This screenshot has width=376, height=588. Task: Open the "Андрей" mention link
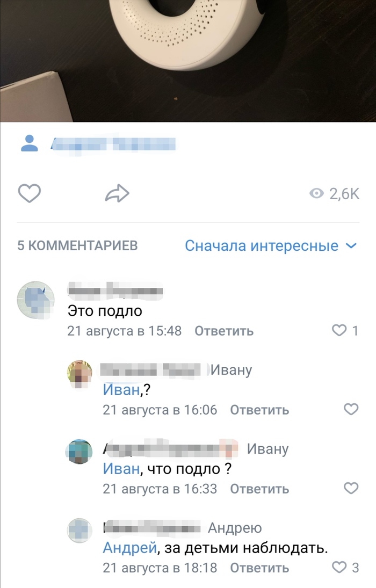pyautogui.click(x=130, y=548)
